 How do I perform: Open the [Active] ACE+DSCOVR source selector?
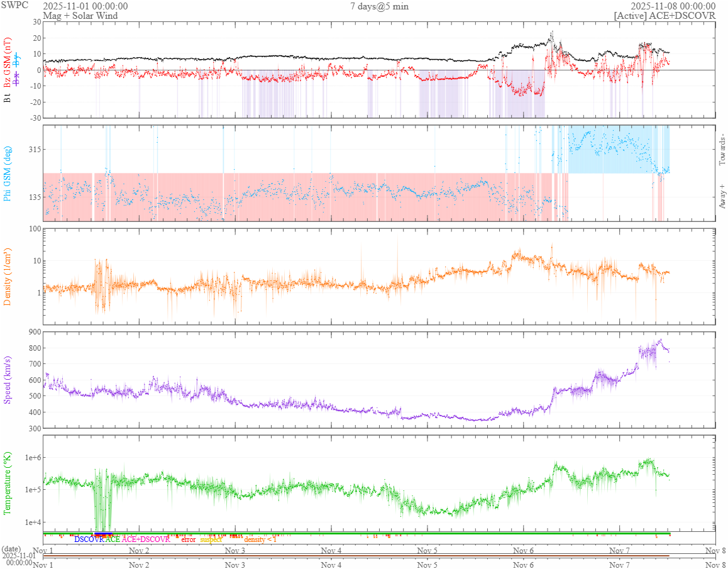click(x=665, y=16)
